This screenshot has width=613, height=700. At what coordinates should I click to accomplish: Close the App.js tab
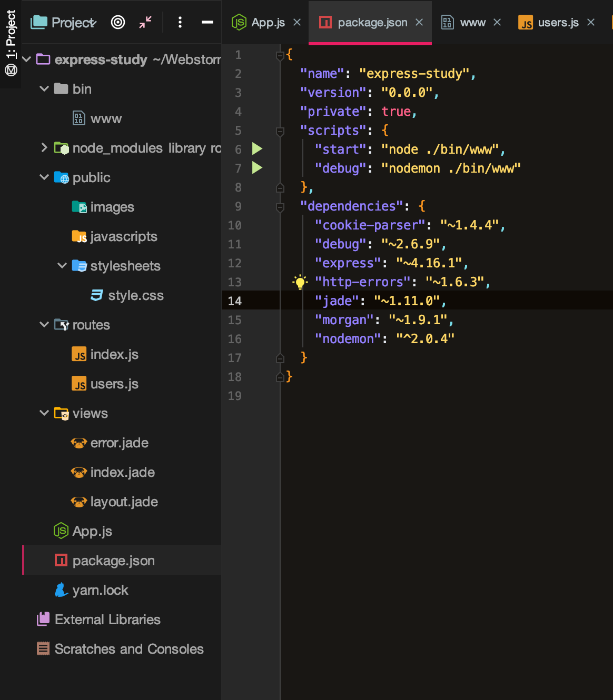coord(297,22)
